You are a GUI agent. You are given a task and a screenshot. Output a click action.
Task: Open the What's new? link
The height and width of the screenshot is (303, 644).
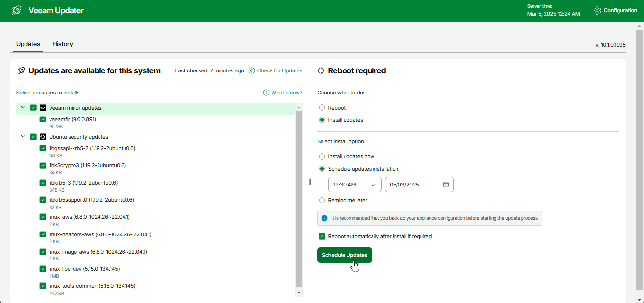tap(287, 93)
